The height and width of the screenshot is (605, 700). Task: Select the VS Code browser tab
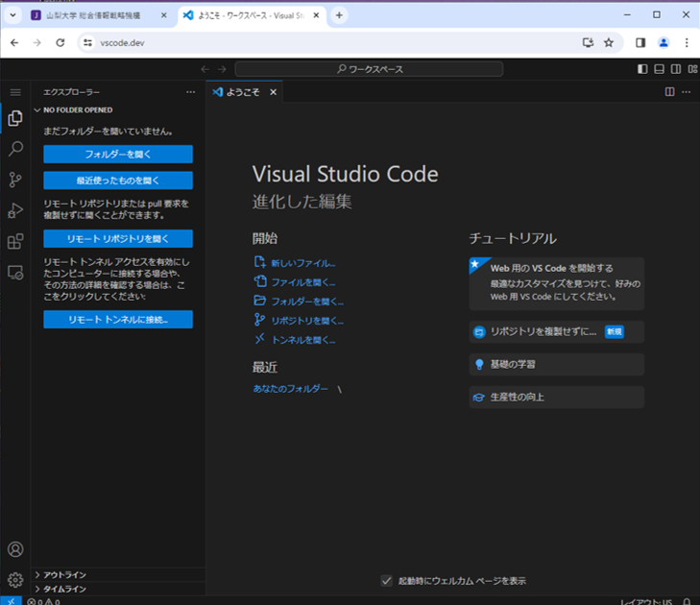pyautogui.click(x=252, y=15)
